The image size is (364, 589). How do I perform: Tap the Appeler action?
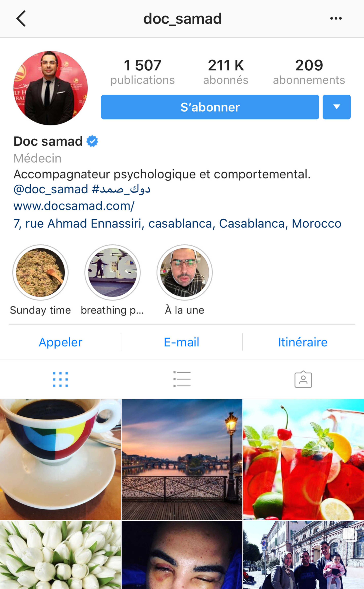coord(61,342)
